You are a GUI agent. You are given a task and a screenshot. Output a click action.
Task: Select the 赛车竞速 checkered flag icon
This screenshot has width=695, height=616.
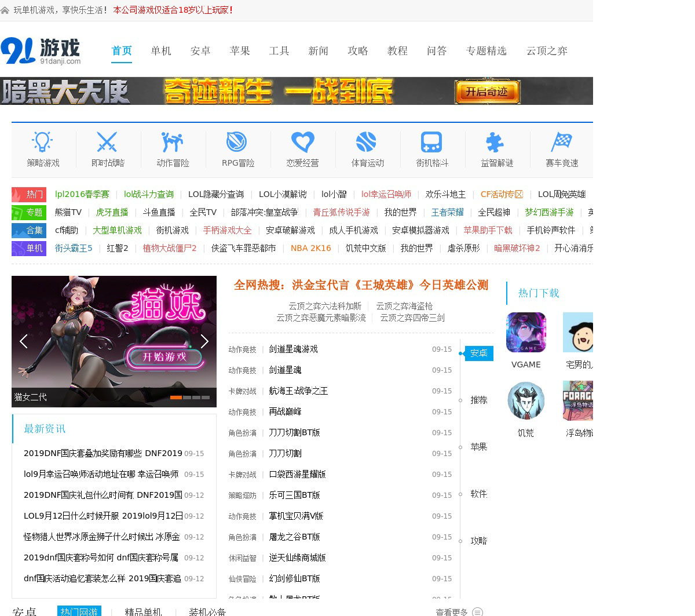point(562,141)
